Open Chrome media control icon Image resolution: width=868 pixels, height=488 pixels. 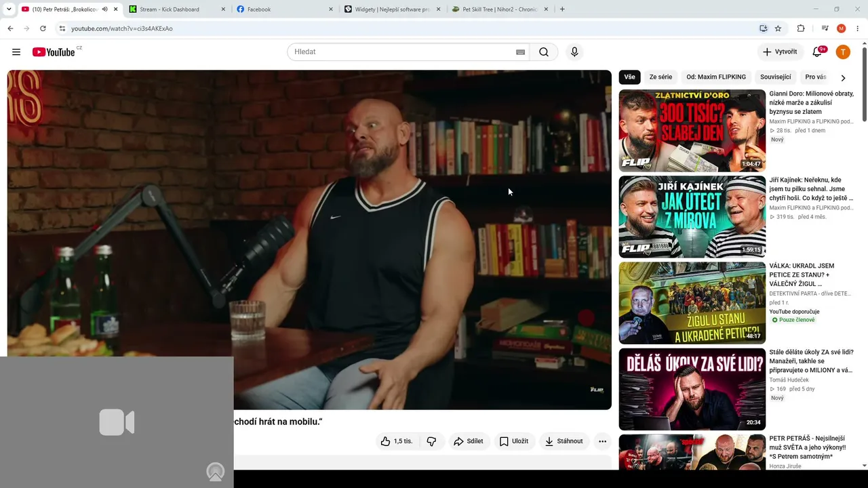tap(825, 28)
